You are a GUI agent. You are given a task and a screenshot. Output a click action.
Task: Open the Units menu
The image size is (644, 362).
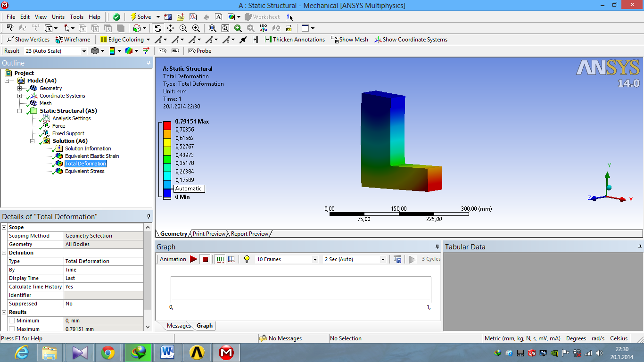pyautogui.click(x=58, y=17)
